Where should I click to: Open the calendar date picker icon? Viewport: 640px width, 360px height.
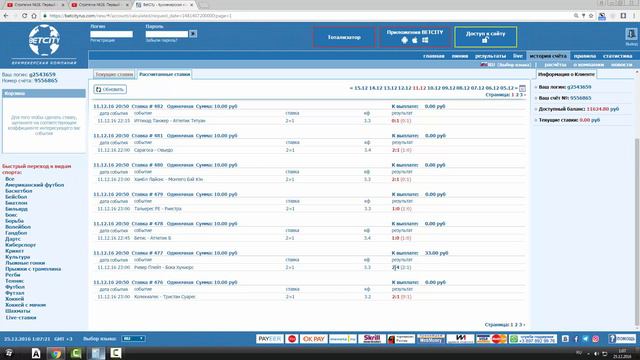[522, 88]
